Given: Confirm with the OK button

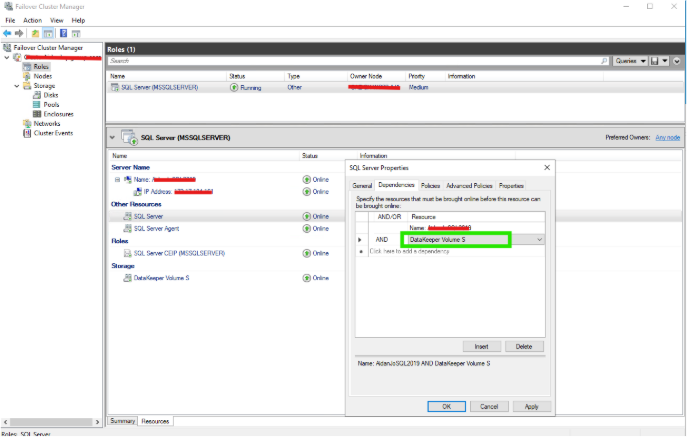Looking at the screenshot, I should pos(446,407).
